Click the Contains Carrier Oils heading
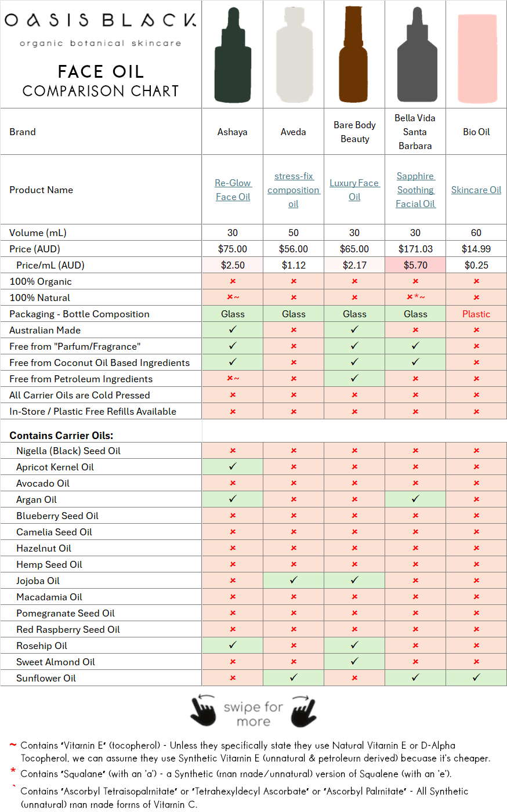The height and width of the screenshot is (812, 507). coord(61,436)
